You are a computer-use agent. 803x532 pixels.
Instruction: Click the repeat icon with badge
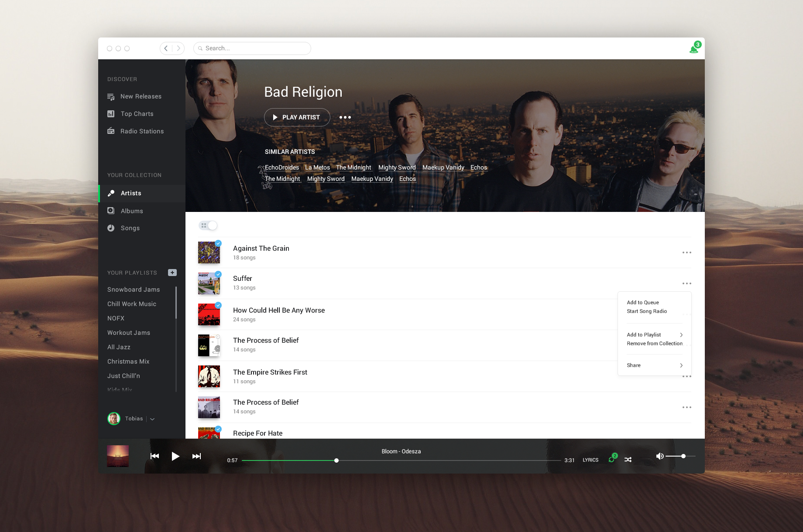pyautogui.click(x=612, y=459)
